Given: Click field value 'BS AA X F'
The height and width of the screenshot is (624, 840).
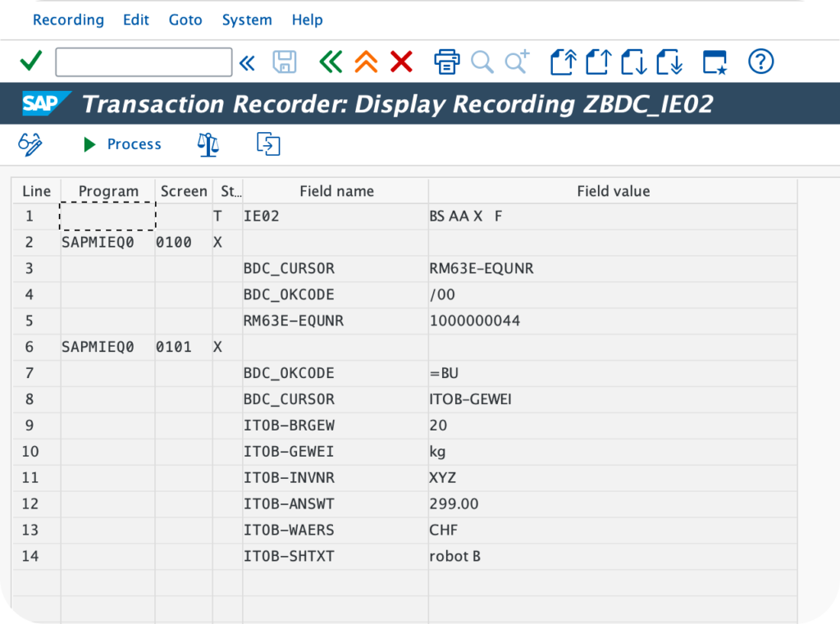Looking at the screenshot, I should click(613, 216).
